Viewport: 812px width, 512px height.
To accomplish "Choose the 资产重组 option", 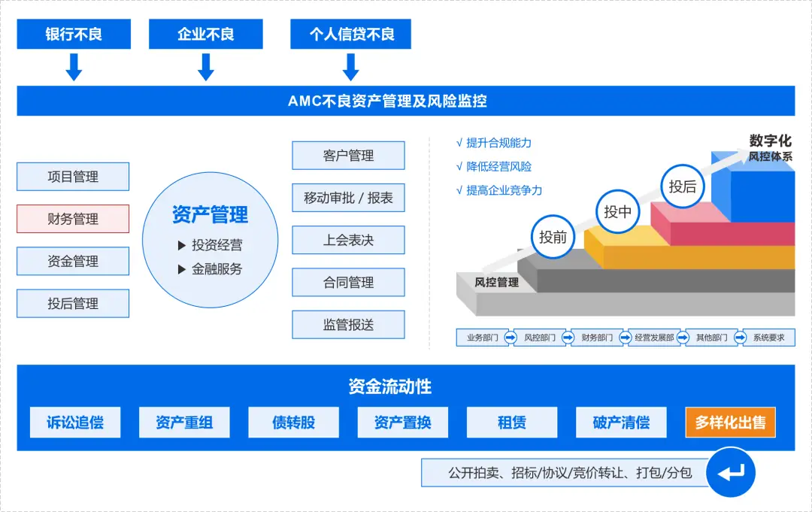I will click(184, 423).
